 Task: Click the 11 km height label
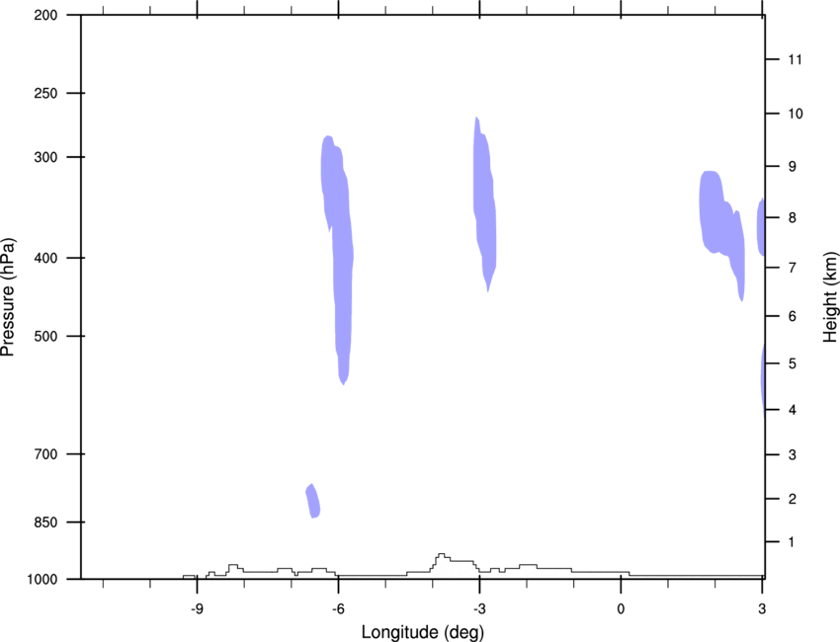pos(795,59)
